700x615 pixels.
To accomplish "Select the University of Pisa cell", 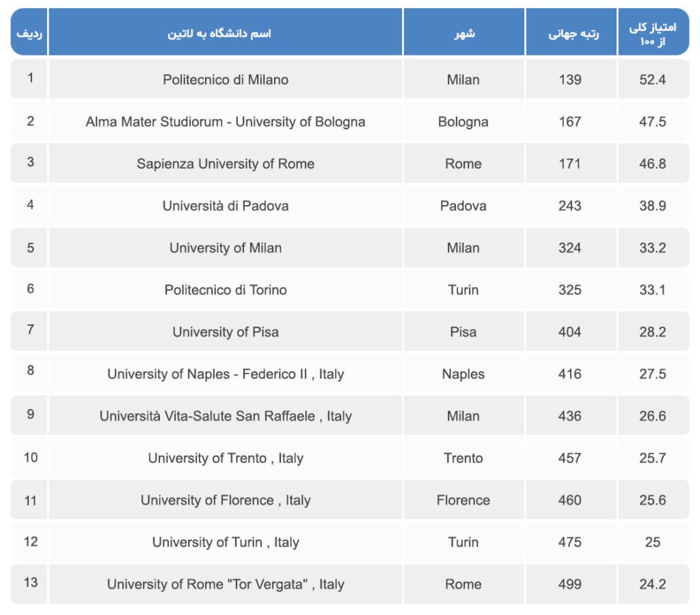I will coord(226,332).
